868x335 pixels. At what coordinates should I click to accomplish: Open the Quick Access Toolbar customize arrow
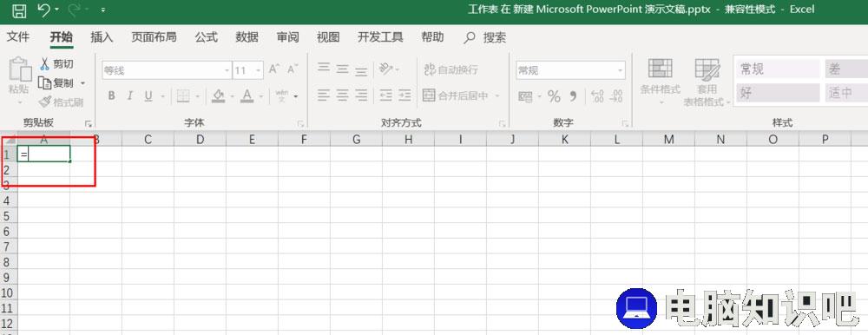tap(103, 10)
